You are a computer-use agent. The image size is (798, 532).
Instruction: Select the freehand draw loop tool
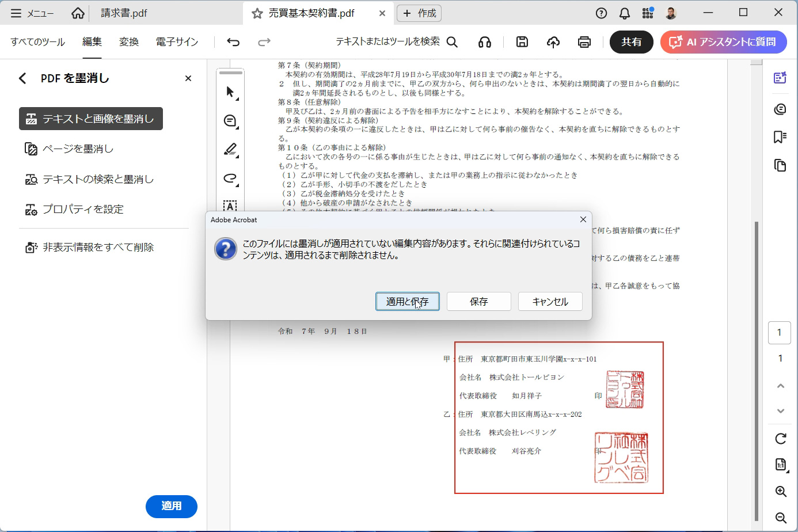click(x=230, y=178)
